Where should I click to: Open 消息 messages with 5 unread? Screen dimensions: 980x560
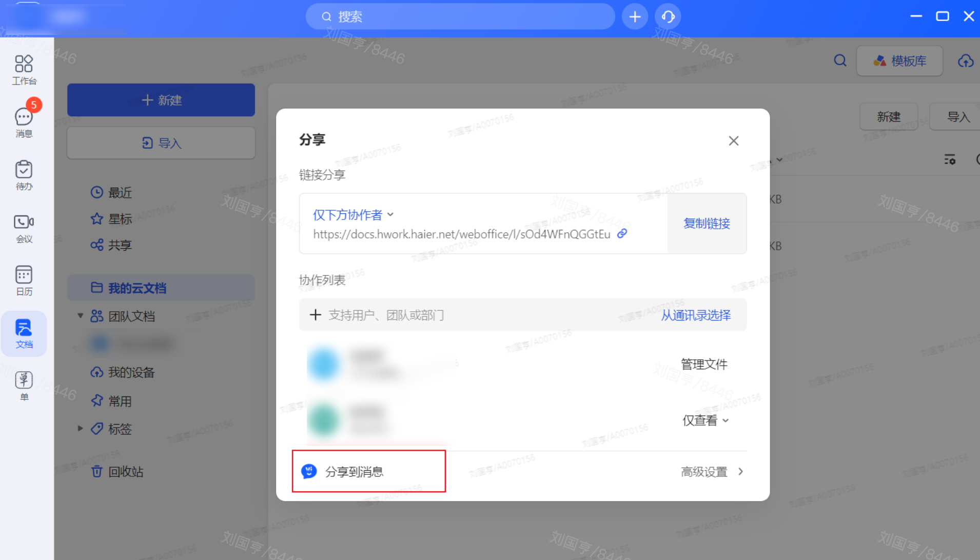click(x=24, y=122)
